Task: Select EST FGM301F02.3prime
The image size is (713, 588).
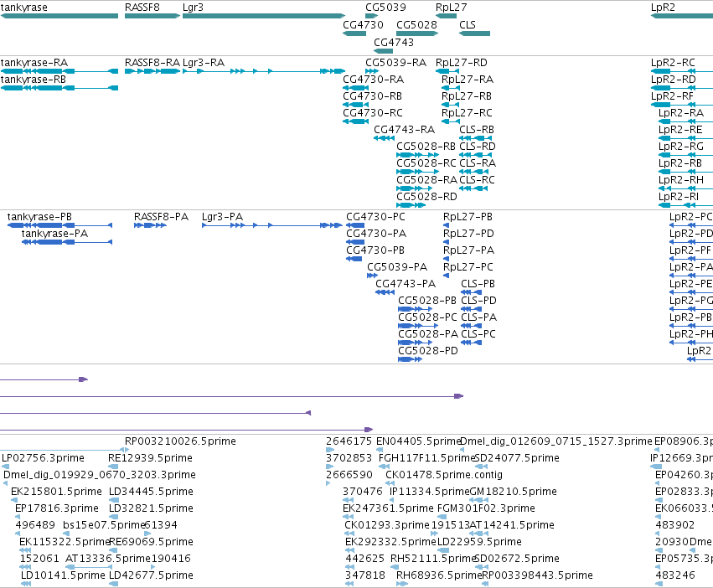Action: [486, 508]
